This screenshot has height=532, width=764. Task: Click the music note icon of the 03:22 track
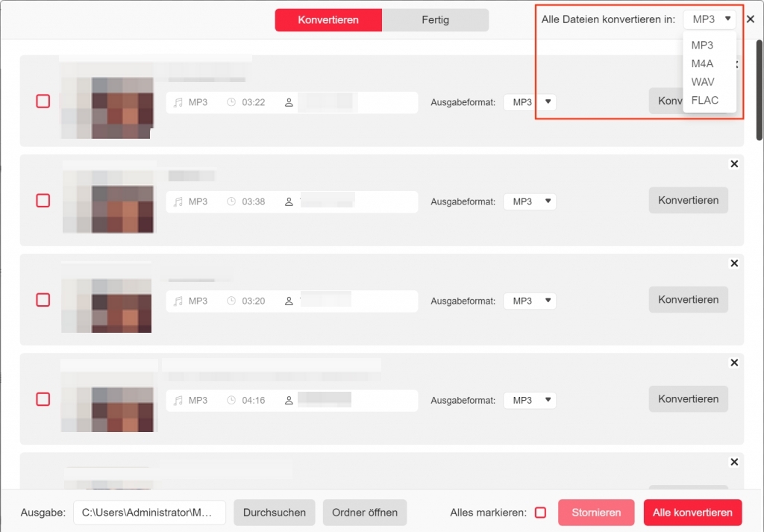pos(178,102)
